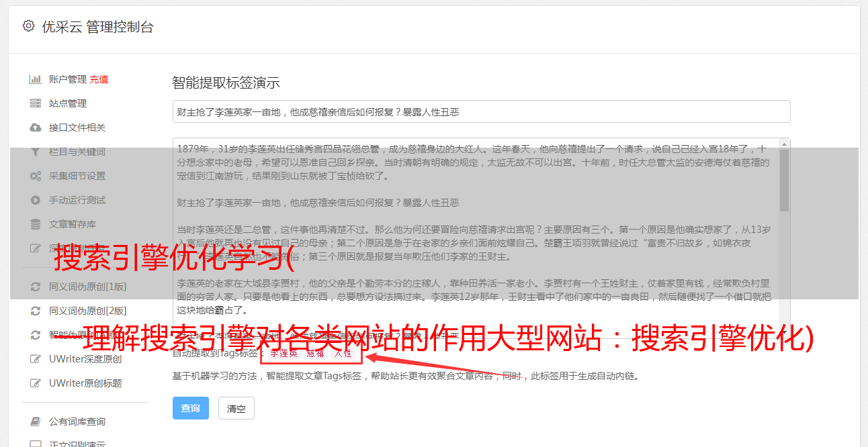Select the gears icon for 采集细节设置
This screenshot has width=868, height=447.
[36, 176]
